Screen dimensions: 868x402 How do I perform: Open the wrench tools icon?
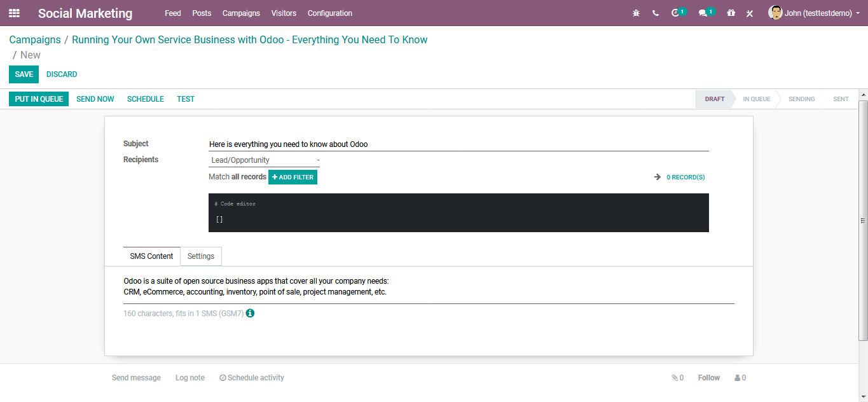pyautogui.click(x=750, y=13)
